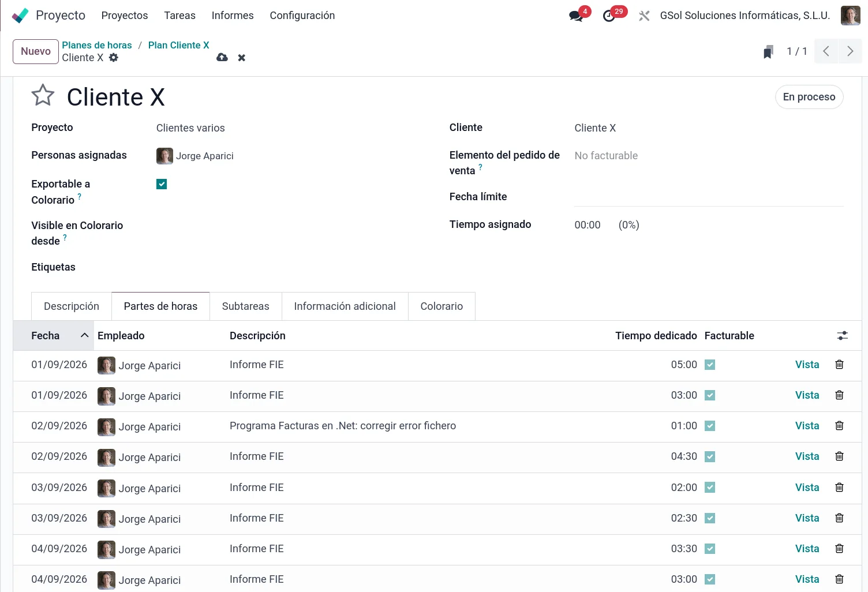Switch to Subtareas tab

click(x=246, y=306)
